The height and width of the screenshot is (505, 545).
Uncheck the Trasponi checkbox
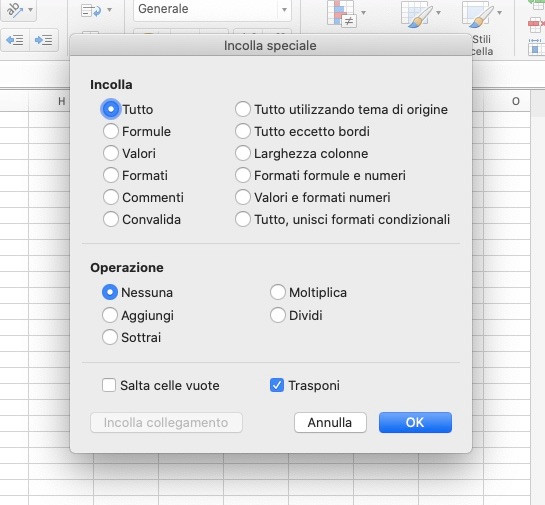click(277, 385)
